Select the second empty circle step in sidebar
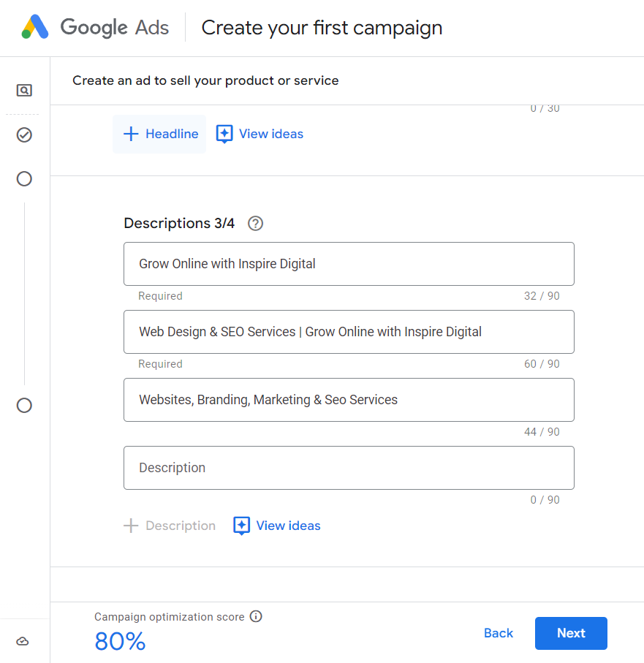644x663 pixels. coord(24,179)
